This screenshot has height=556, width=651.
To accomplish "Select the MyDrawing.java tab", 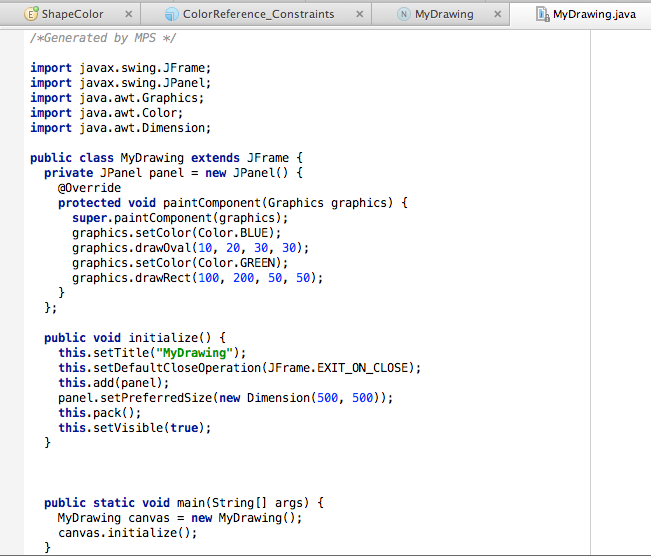I will (x=594, y=14).
